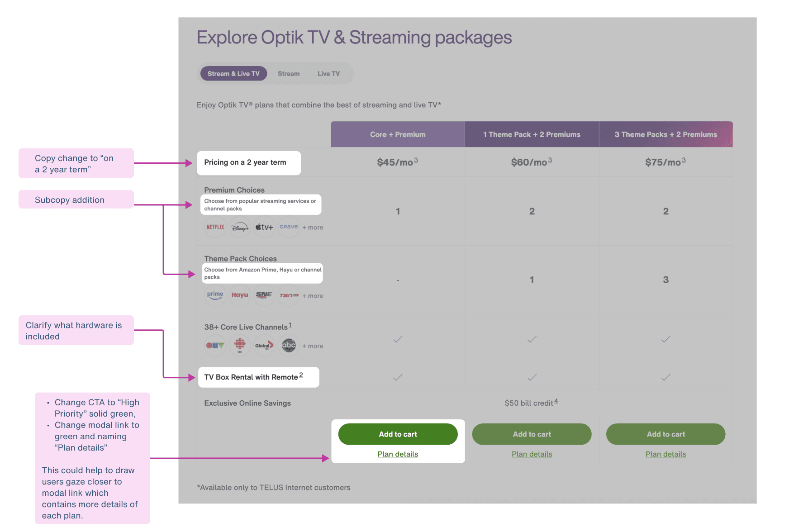The image size is (789, 532).
Task: Open Plan details for Core + Premium
Action: 398,454
